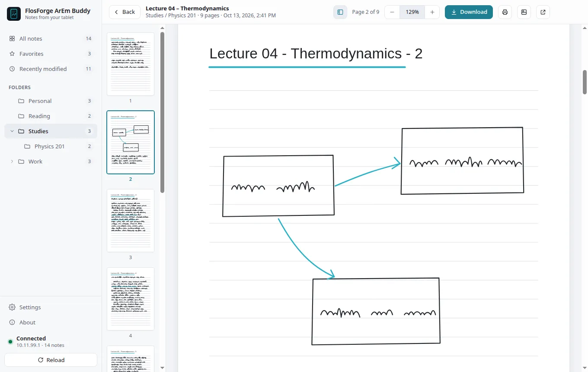Open the Favorites list
The height and width of the screenshot is (372, 588).
click(x=51, y=54)
